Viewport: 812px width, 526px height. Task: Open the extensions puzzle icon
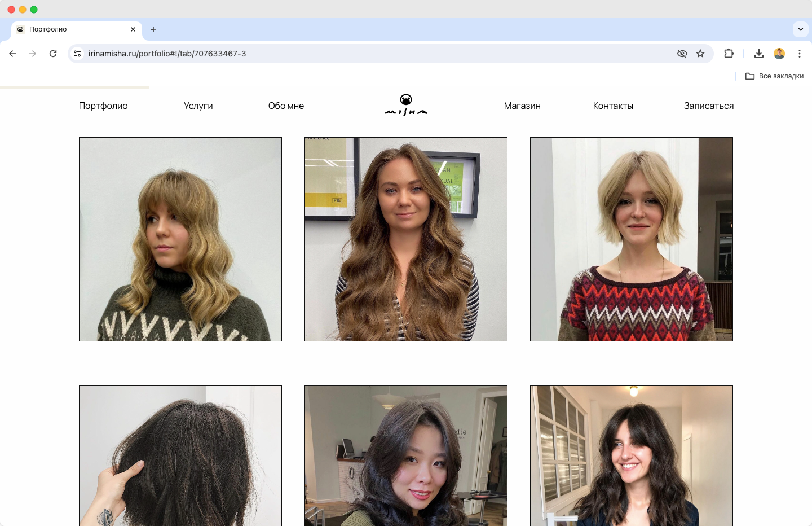tap(729, 54)
